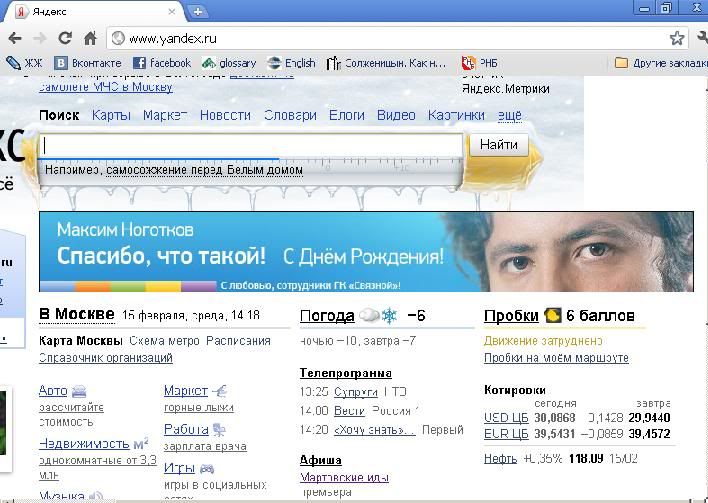Open the РНБ bookmark
The width and height of the screenshot is (708, 503).
(480, 63)
